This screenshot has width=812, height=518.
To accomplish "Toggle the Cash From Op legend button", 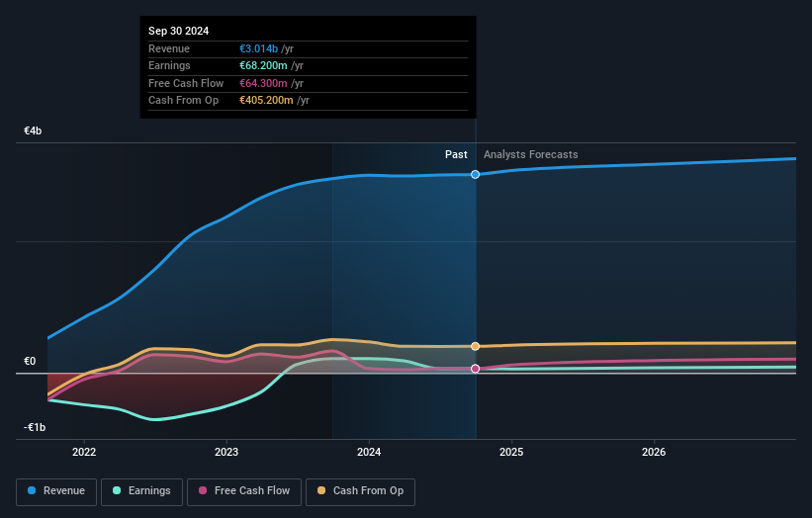I will click(x=360, y=491).
